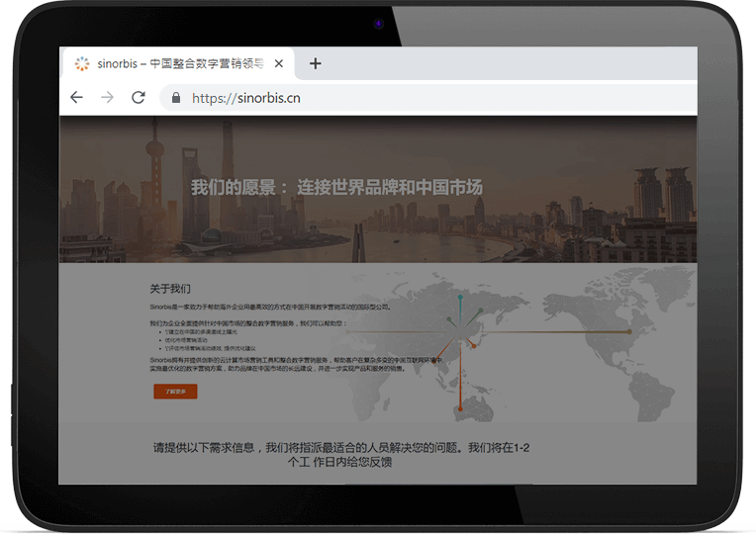The image size is (756, 537).
Task: Click the browser back arrow
Action: pos(76,97)
